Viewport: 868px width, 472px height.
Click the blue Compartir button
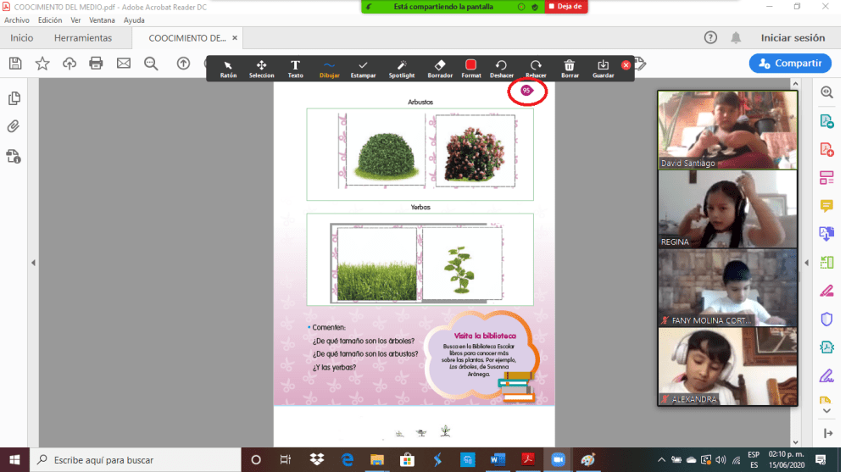[790, 63]
